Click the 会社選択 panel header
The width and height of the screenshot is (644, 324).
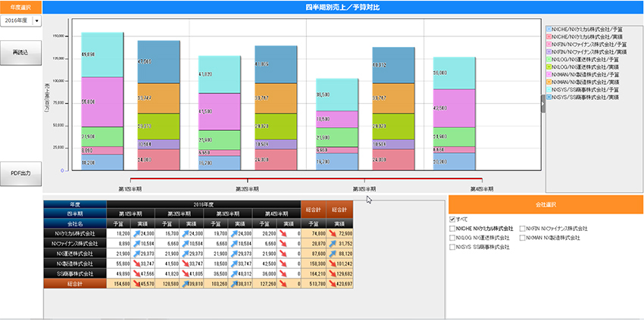[546, 204]
